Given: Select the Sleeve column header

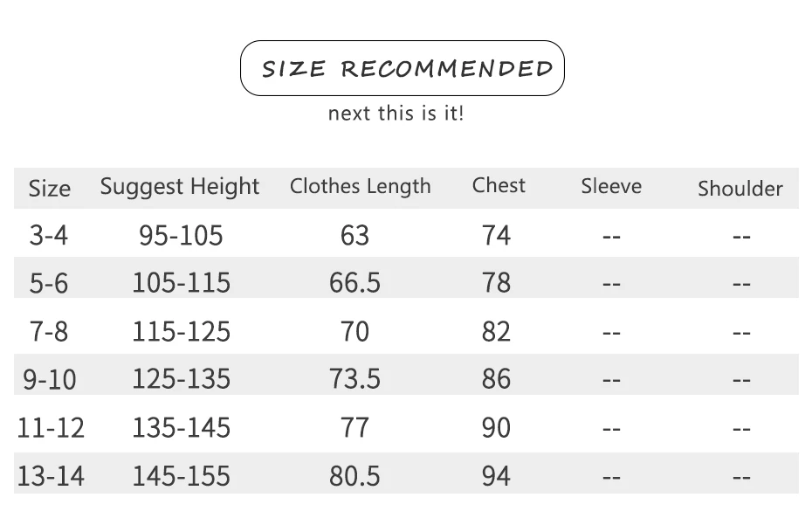Looking at the screenshot, I should [x=611, y=186].
